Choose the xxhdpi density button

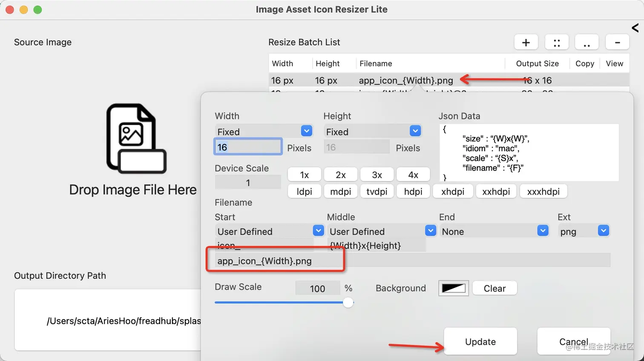coord(496,191)
